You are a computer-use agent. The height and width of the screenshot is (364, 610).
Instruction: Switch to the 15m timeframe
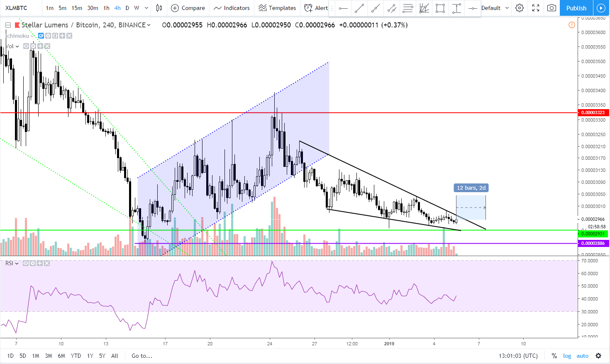pyautogui.click(x=77, y=8)
